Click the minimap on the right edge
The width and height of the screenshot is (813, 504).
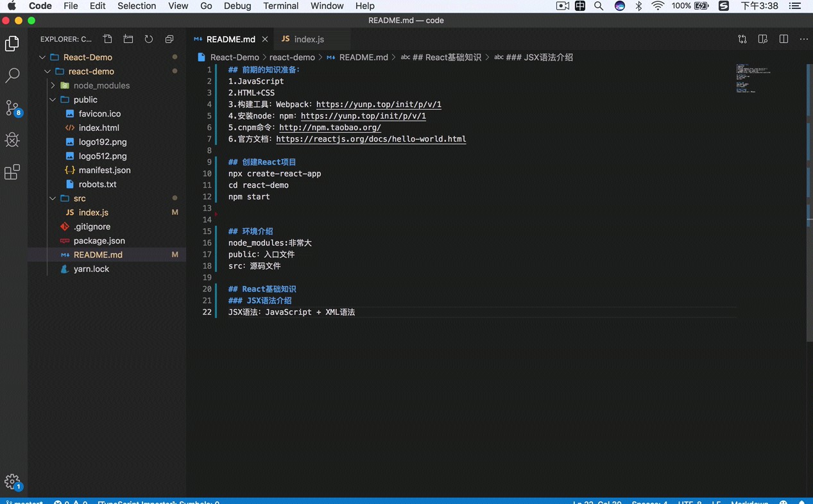pyautogui.click(x=752, y=77)
